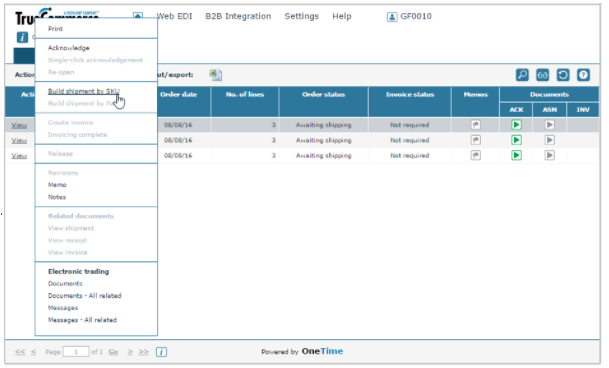This screenshot has height=368, width=609.
Task: Click the page number input field
Action: (76, 352)
